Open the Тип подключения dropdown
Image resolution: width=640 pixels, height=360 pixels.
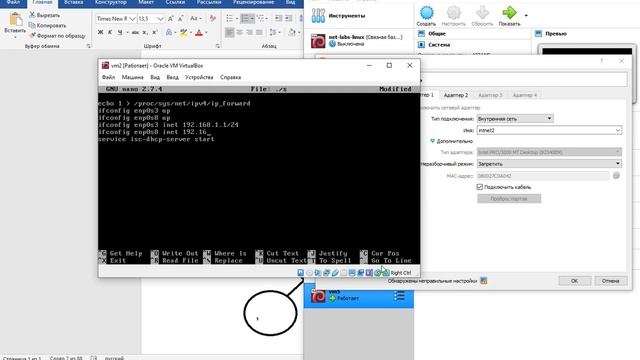(515, 118)
